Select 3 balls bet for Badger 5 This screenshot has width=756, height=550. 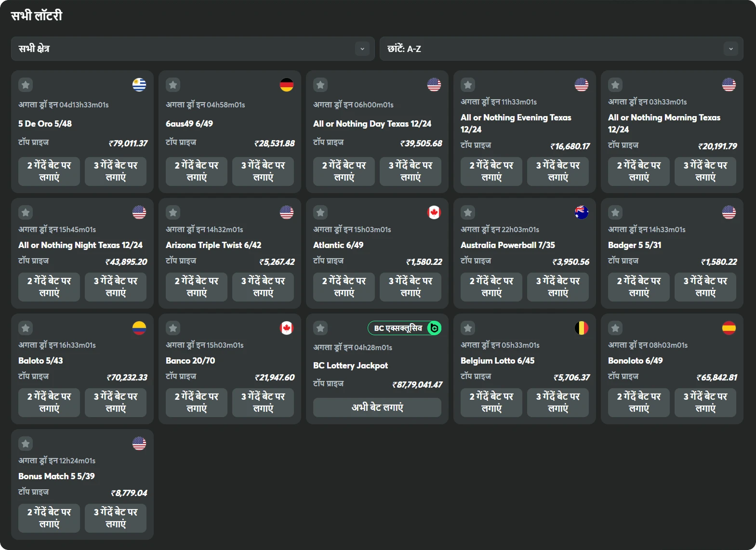tap(705, 287)
